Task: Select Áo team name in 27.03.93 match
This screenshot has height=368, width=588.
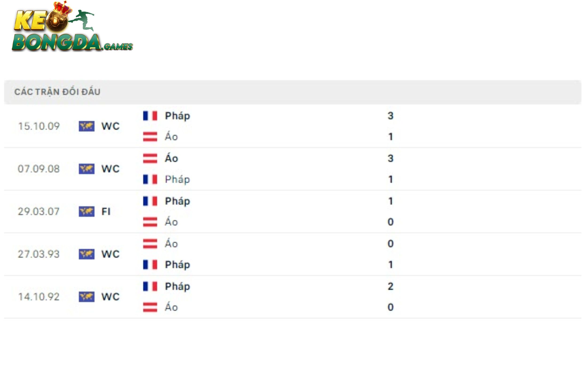Action: (171, 244)
